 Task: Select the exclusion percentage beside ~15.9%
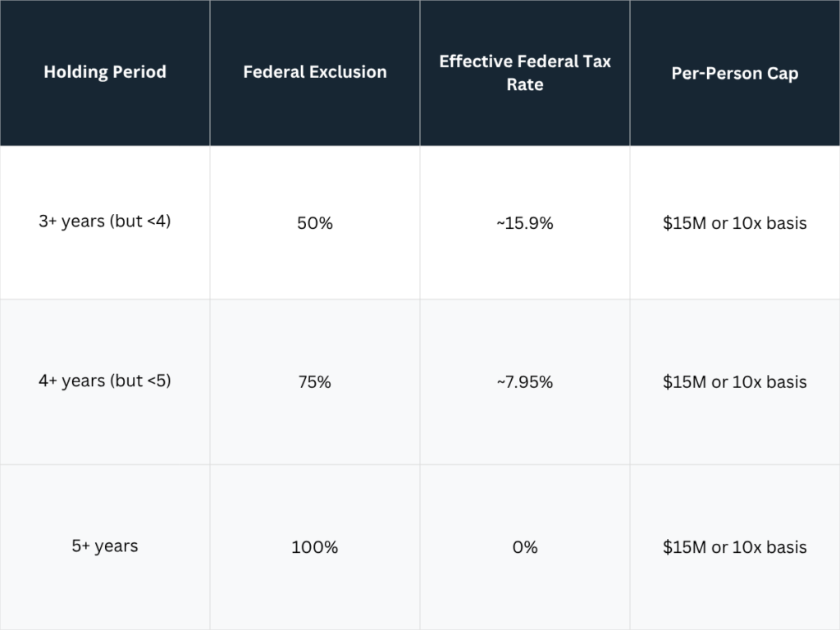(x=315, y=223)
